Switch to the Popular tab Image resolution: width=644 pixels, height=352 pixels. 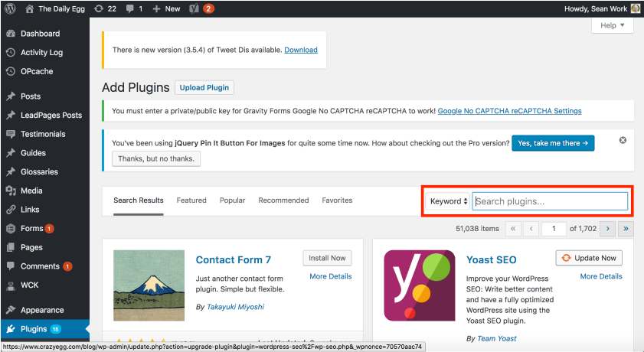click(x=232, y=200)
